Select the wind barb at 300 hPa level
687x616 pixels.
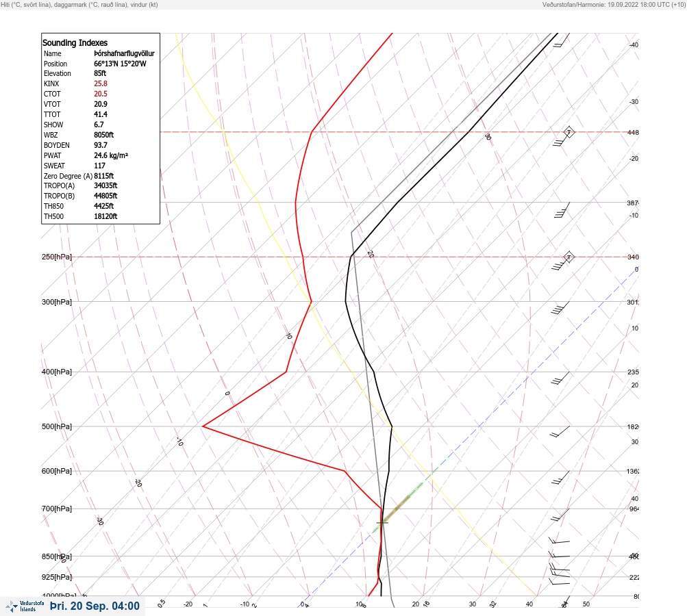[560, 308]
